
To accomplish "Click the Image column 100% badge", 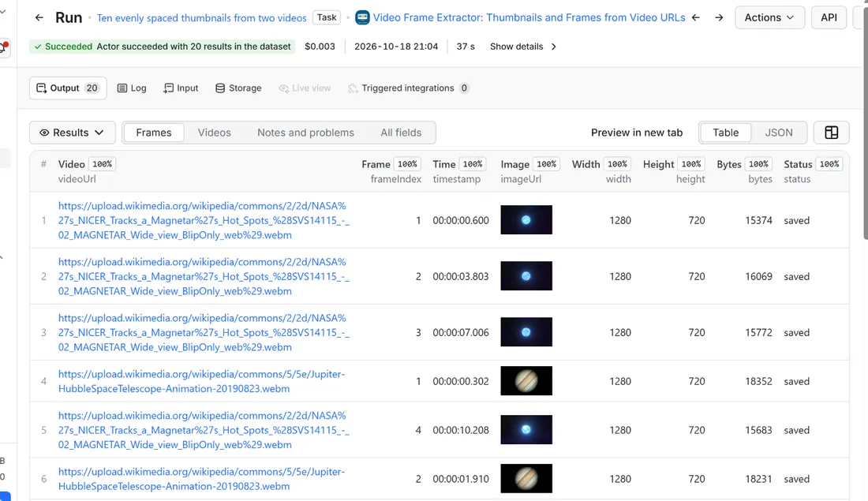I will 546,164.
